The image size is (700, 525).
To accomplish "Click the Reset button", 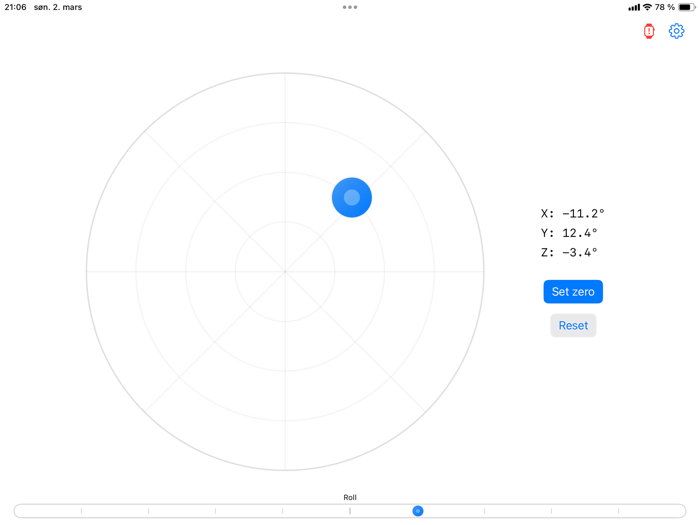I will tap(573, 325).
